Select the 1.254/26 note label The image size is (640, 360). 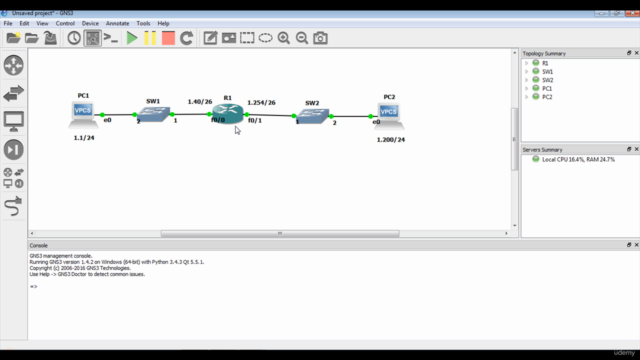pos(261,102)
